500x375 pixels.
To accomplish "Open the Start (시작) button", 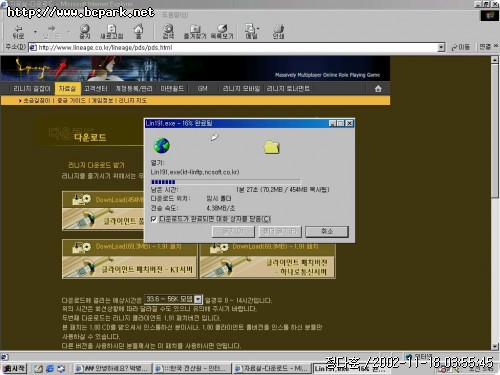I will pos(14,368).
